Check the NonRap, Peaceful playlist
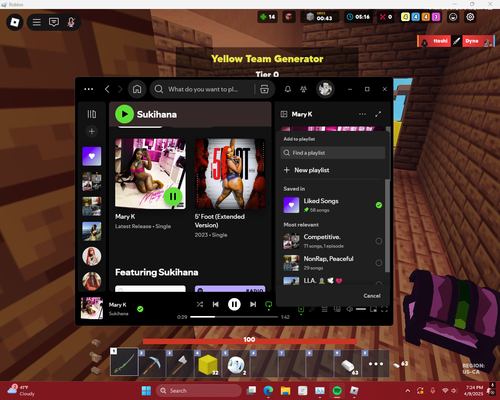Viewport: 500px width, 400px height. (379, 263)
